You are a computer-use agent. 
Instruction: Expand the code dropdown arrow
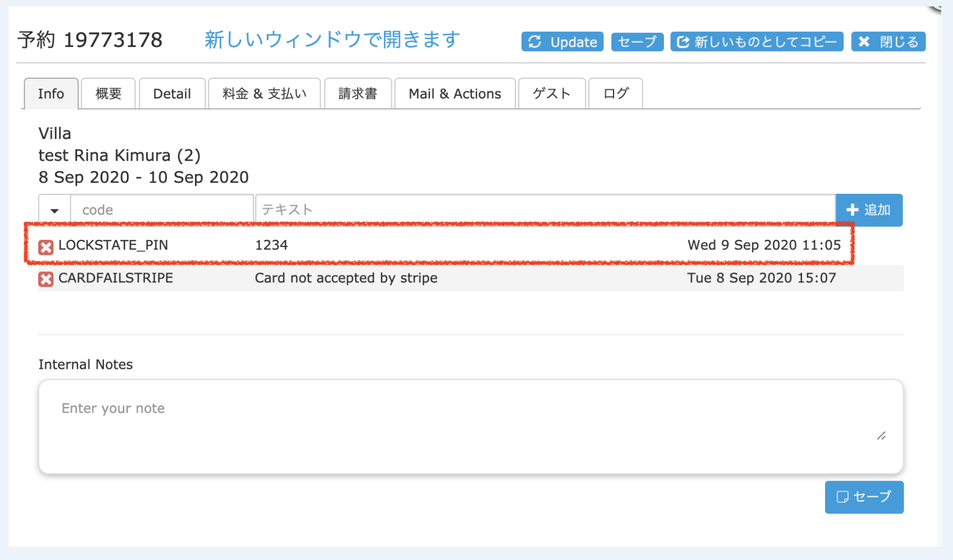[x=55, y=210]
